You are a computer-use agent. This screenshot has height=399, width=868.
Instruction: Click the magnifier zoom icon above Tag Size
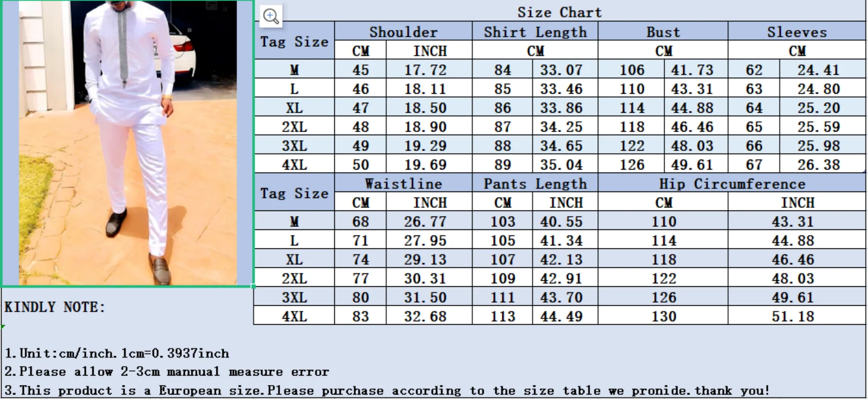tap(271, 16)
